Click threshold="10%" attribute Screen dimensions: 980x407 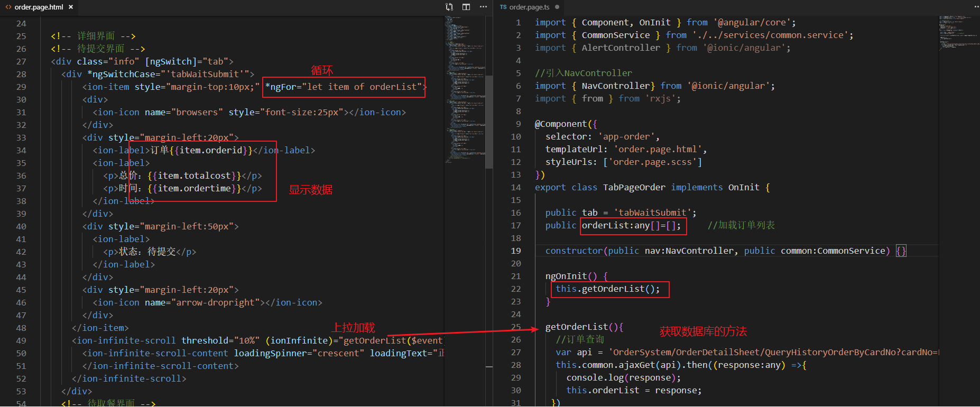coord(220,340)
